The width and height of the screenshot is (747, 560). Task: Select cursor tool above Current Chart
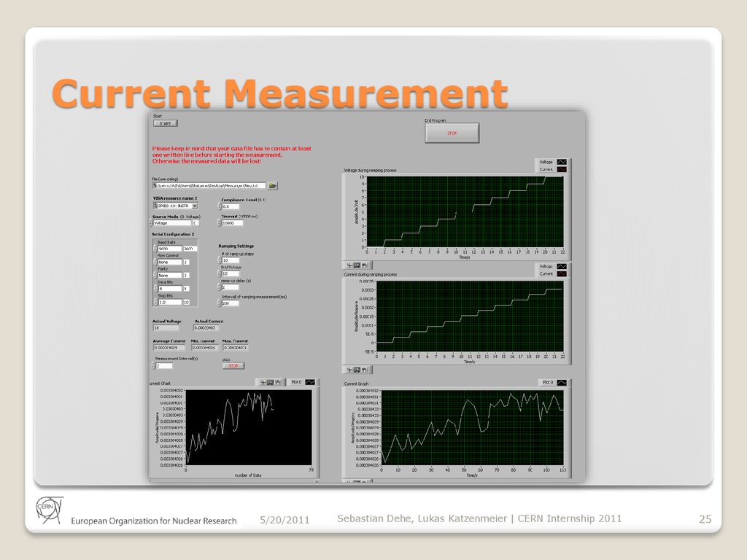[x=263, y=382]
